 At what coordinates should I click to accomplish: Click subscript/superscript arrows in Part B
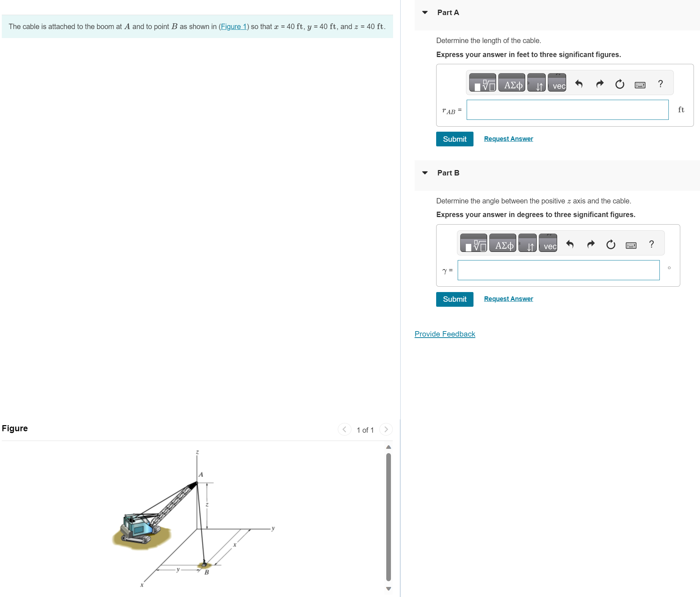point(527,243)
